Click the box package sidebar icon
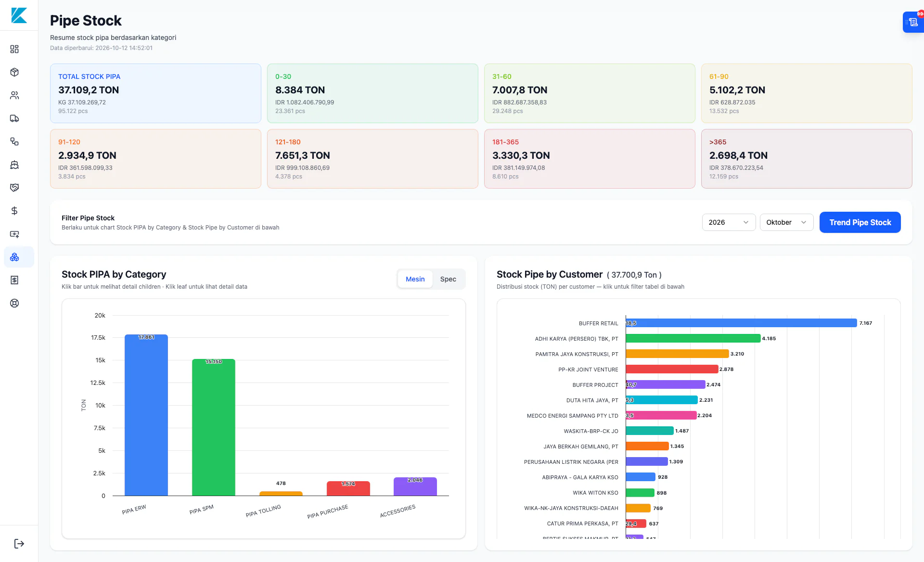 (14, 72)
